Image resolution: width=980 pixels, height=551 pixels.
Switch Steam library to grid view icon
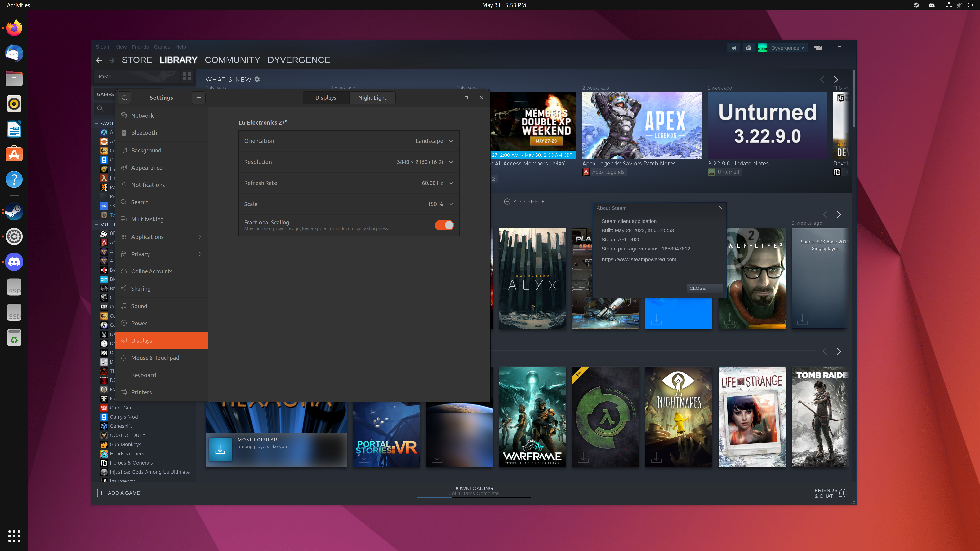[x=187, y=77]
